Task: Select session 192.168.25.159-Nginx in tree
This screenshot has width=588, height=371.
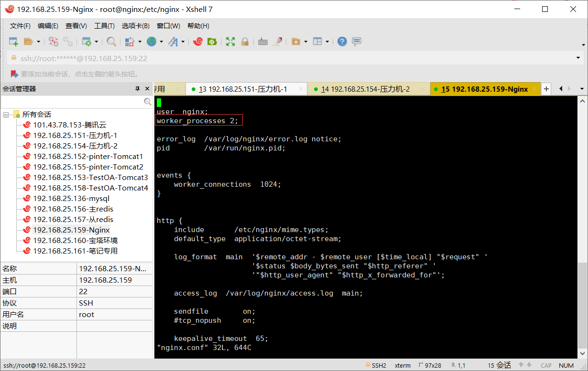Action: click(x=71, y=230)
